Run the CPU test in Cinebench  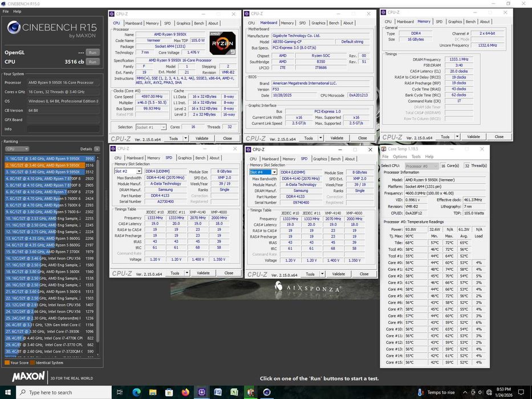coord(92,62)
